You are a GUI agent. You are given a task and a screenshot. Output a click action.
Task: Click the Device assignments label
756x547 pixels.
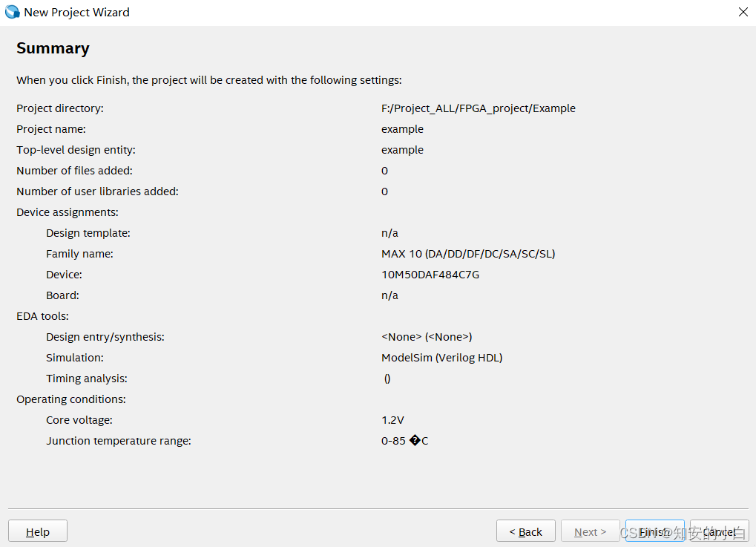tap(68, 212)
